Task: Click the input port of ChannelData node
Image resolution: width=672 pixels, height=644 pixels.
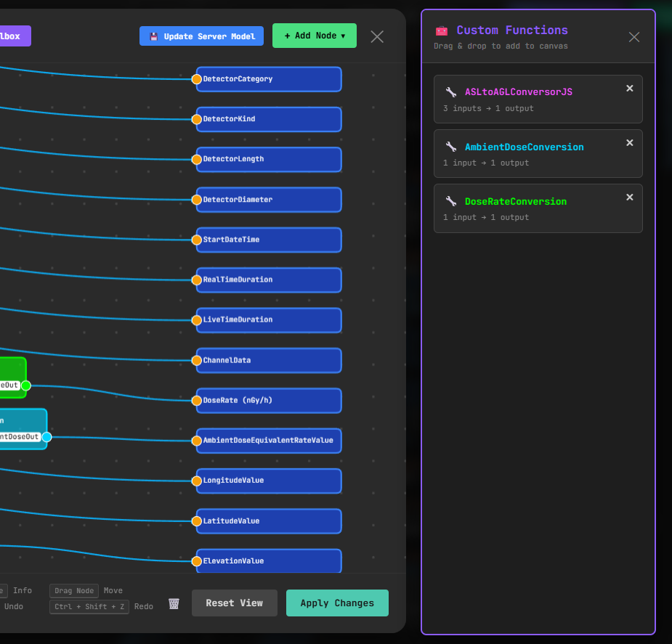Action: [196, 360]
